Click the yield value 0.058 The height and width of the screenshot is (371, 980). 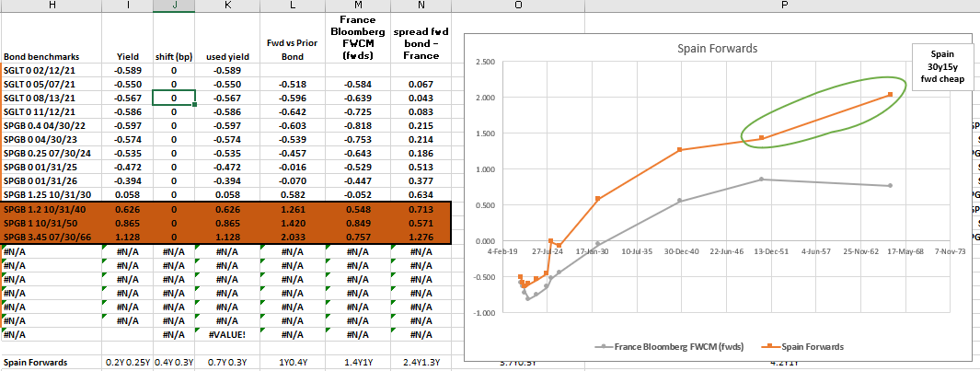point(128,194)
